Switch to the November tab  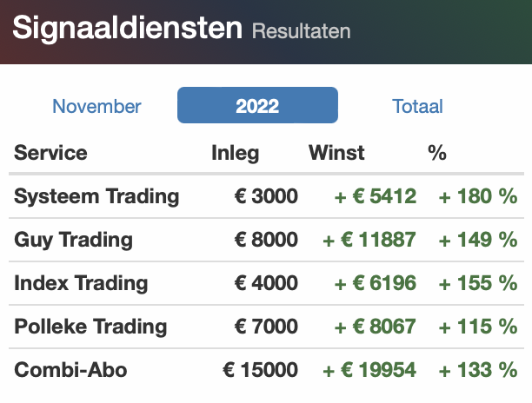tap(96, 106)
